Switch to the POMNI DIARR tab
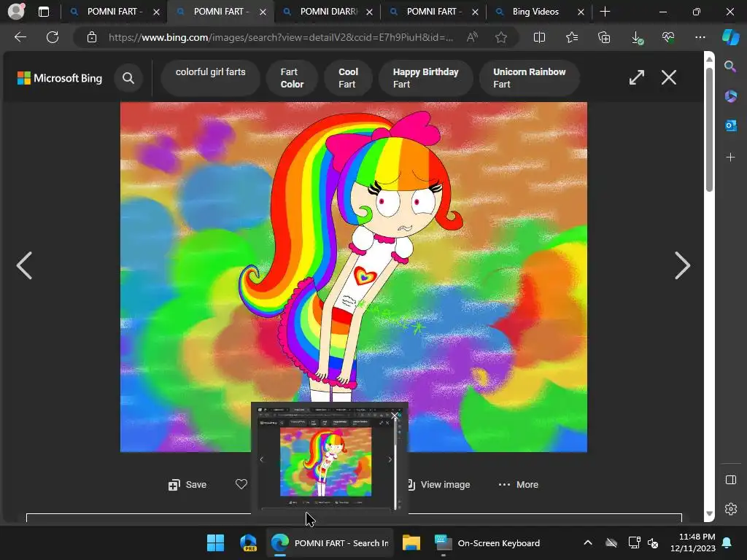 329,12
